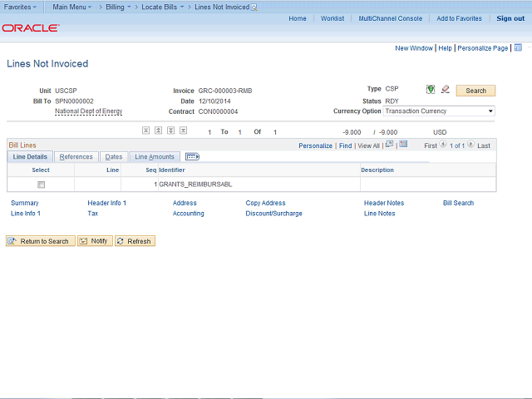Viewport: 532px width, 399px height.
Task: Open the Locate Bills breadcrumb menu
Action: pyautogui.click(x=163, y=7)
